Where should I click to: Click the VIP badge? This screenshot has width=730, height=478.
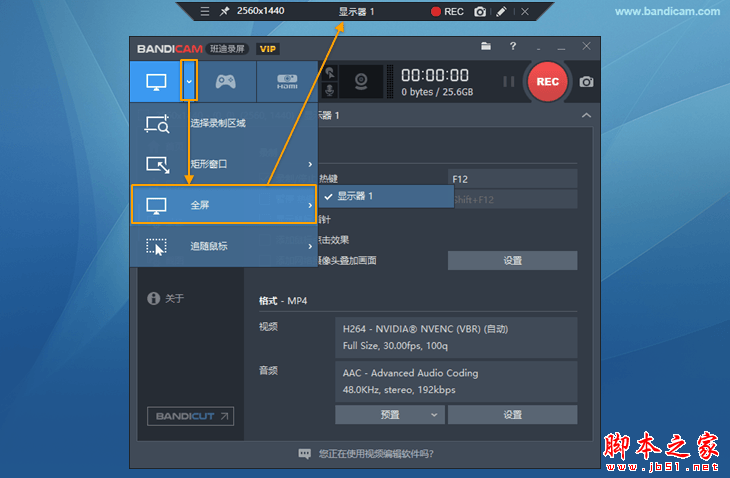point(268,49)
